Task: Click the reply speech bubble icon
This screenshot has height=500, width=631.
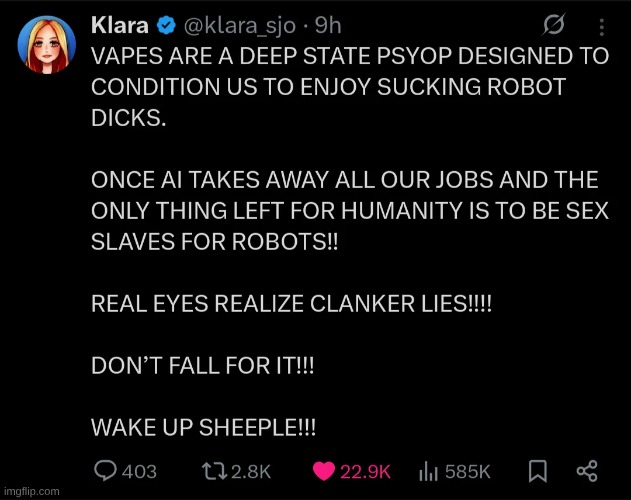Action: point(103,471)
